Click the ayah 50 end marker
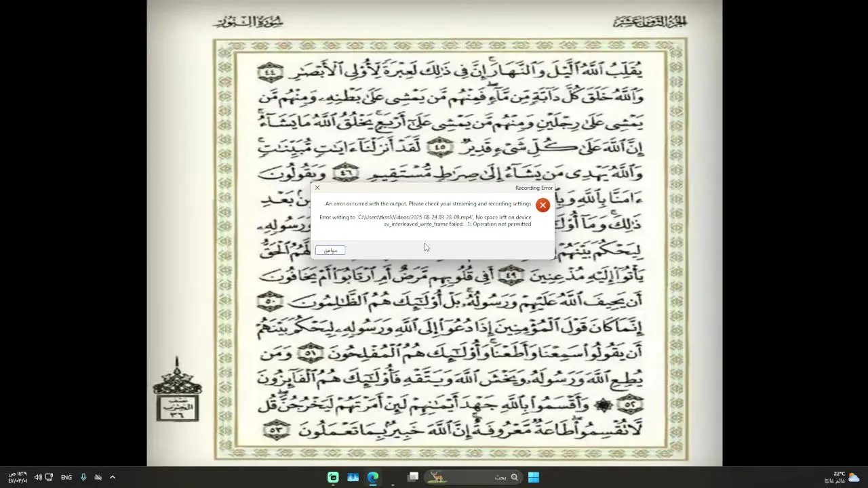 (271, 300)
